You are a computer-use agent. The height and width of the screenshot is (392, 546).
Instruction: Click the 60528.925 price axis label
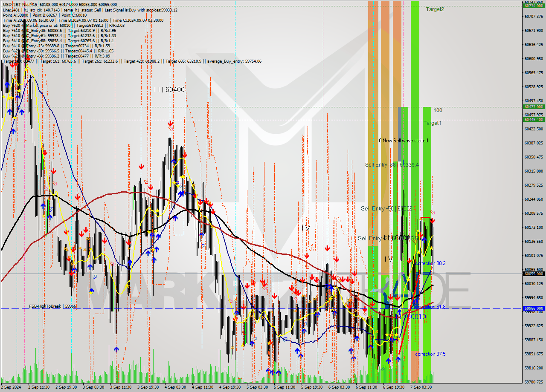534,86
